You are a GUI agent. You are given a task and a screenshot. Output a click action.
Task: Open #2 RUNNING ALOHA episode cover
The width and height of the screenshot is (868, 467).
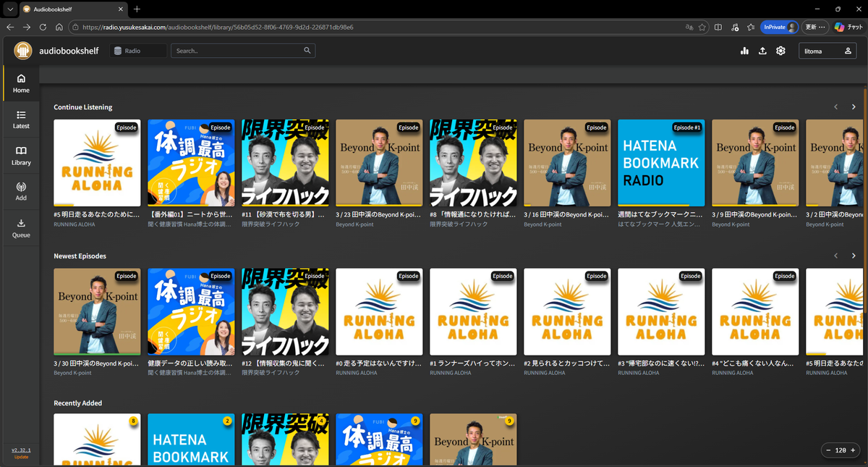coord(567,312)
